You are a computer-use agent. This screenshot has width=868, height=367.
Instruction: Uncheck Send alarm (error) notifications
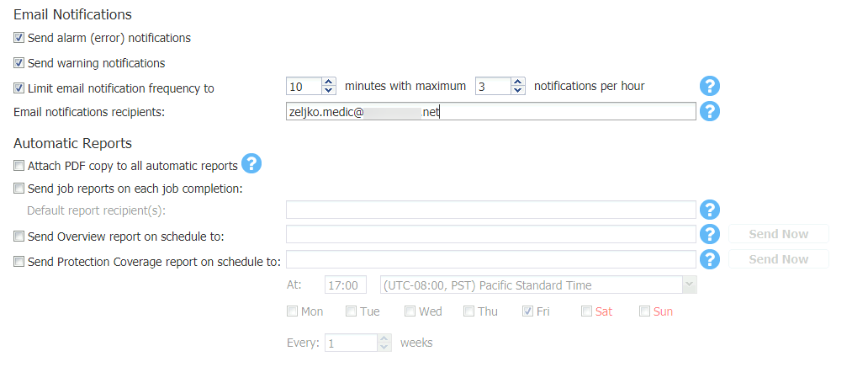point(19,38)
